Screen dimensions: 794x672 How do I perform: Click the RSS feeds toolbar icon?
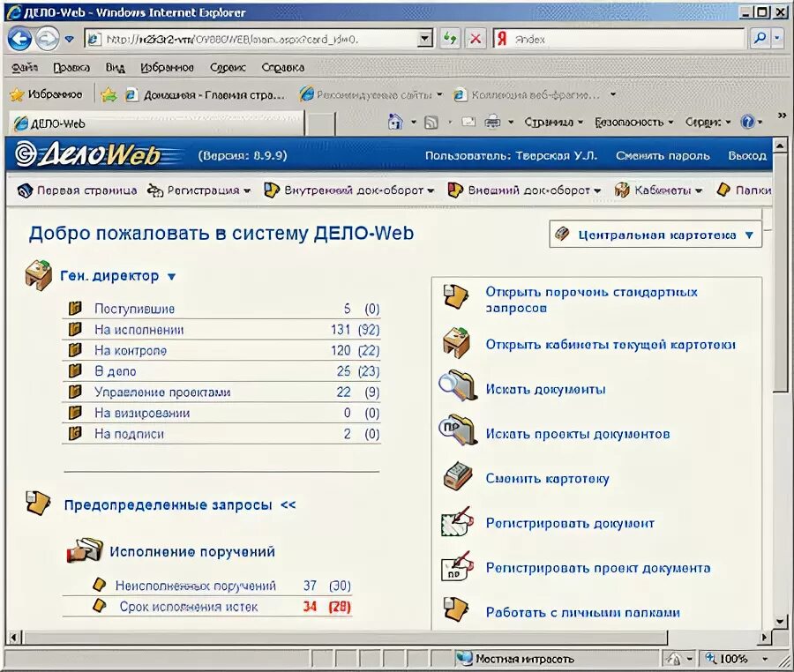pos(431,122)
